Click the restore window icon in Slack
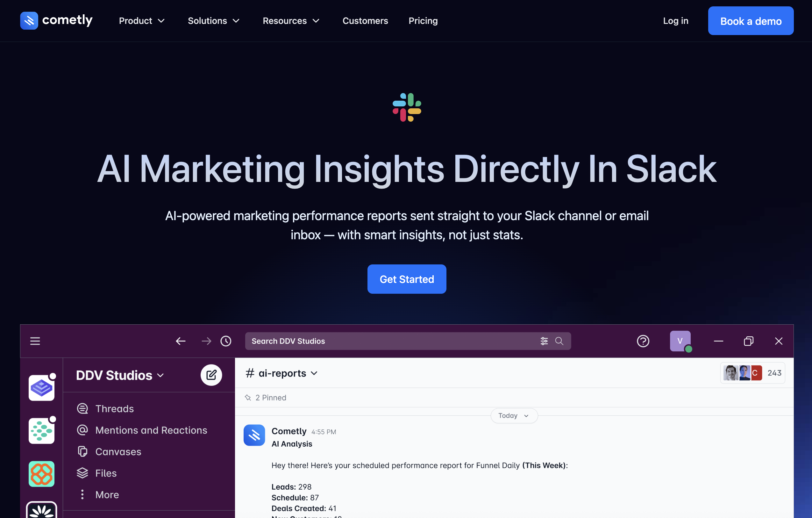 point(748,341)
